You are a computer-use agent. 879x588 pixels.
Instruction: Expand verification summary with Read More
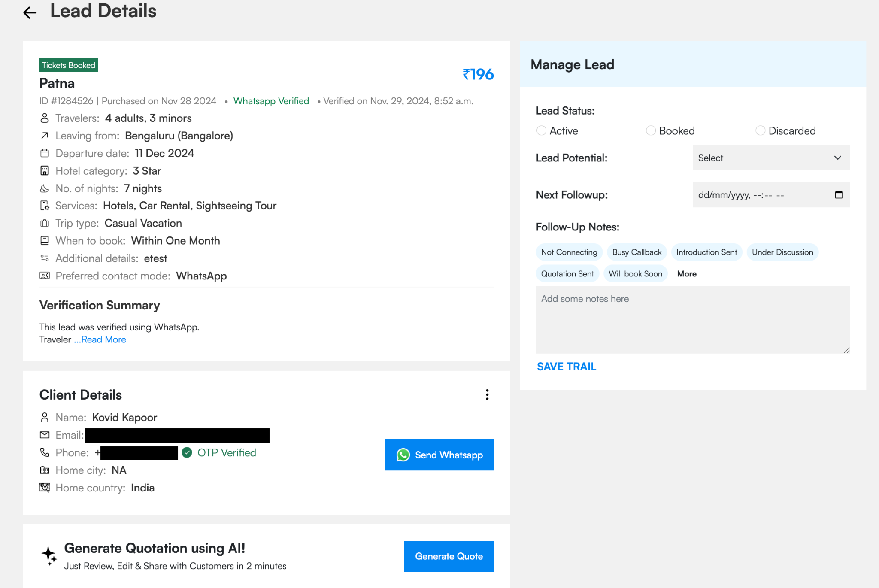click(x=103, y=339)
